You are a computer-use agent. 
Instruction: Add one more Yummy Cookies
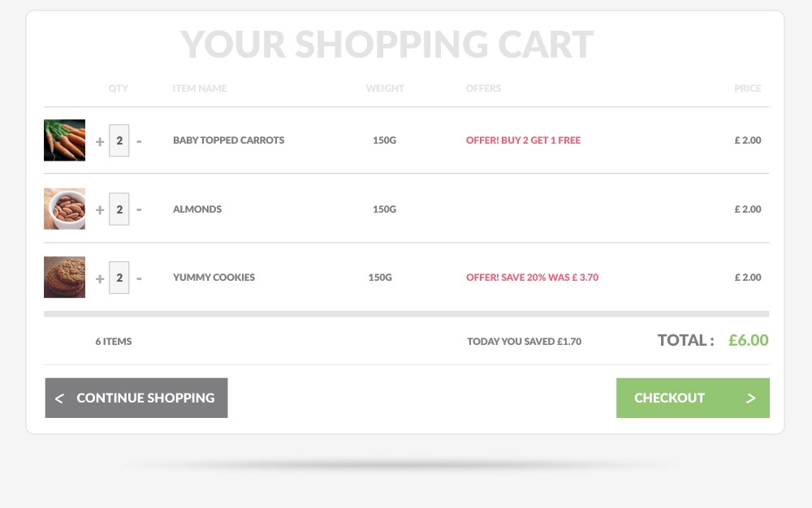100,279
